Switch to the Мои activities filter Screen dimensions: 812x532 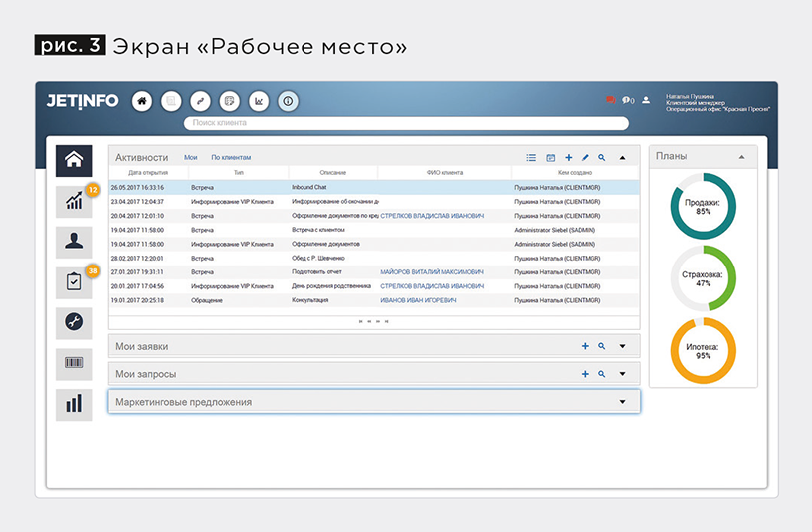point(191,157)
